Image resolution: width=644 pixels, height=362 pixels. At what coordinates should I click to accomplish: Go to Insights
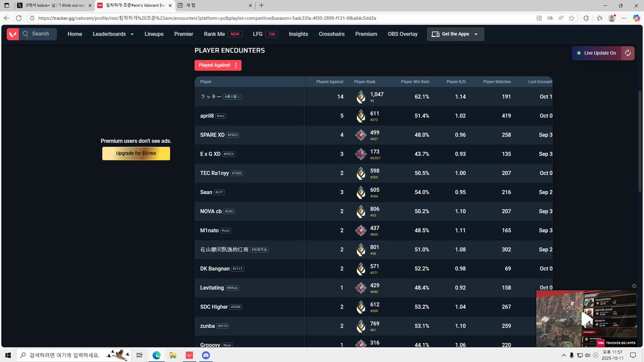pyautogui.click(x=298, y=34)
